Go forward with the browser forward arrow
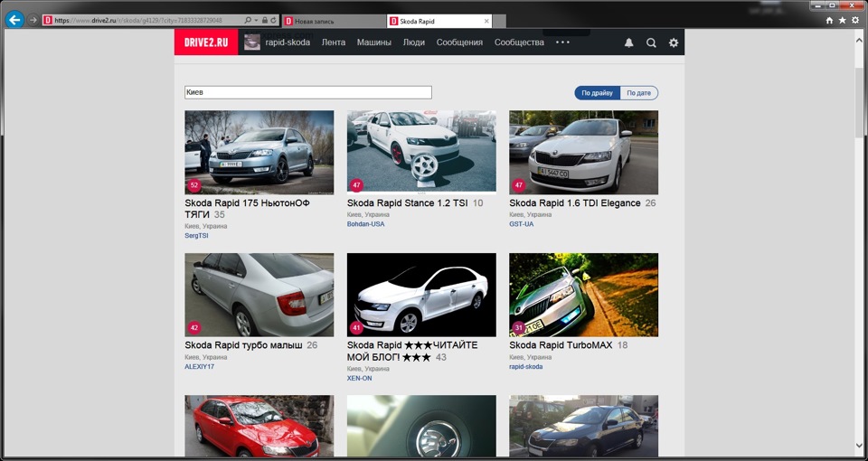 (33, 20)
